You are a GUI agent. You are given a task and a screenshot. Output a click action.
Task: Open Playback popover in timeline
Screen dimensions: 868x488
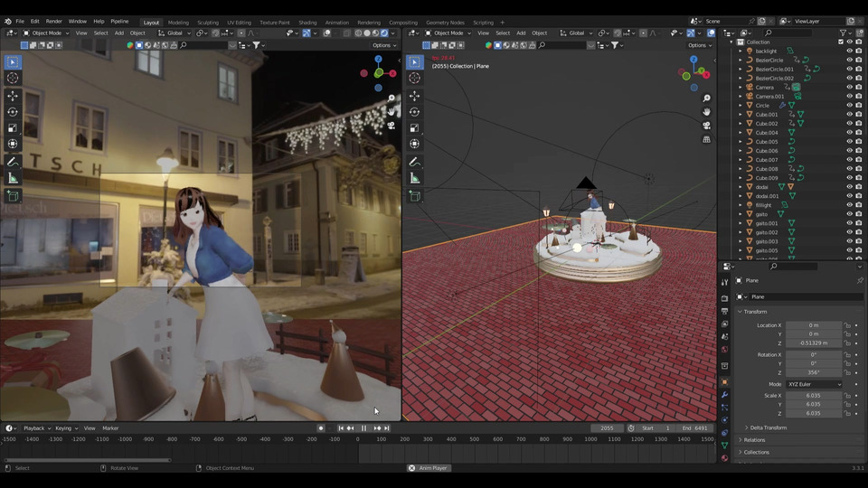pyautogui.click(x=36, y=428)
